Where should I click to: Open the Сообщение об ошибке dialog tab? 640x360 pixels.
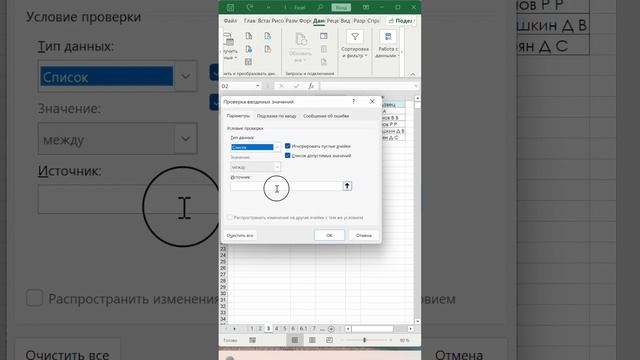click(x=326, y=116)
